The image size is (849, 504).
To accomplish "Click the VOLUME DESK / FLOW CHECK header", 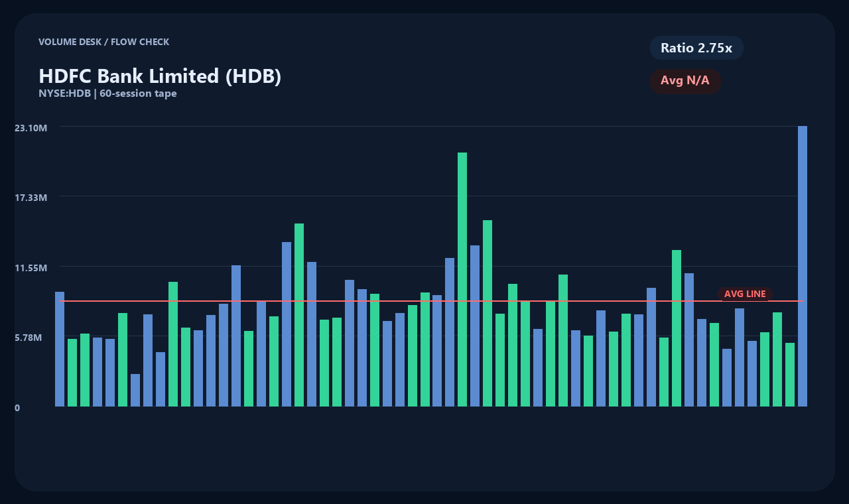I will [x=103, y=42].
